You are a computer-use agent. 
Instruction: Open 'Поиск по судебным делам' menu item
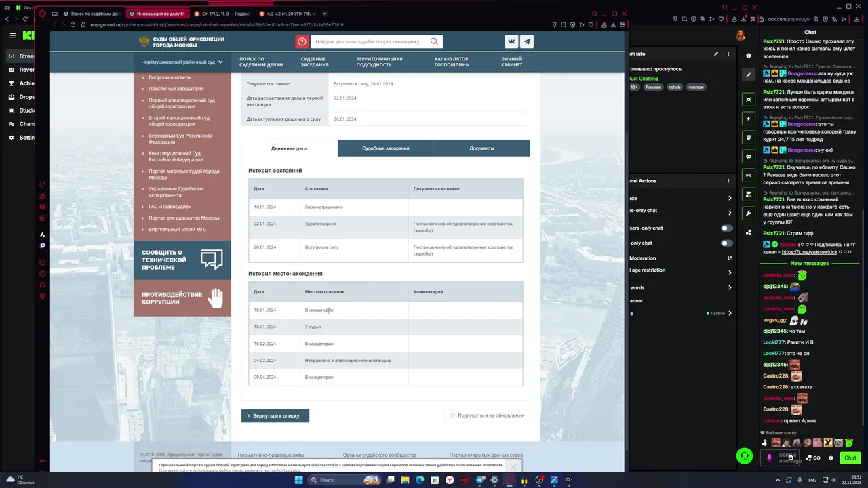click(x=261, y=62)
